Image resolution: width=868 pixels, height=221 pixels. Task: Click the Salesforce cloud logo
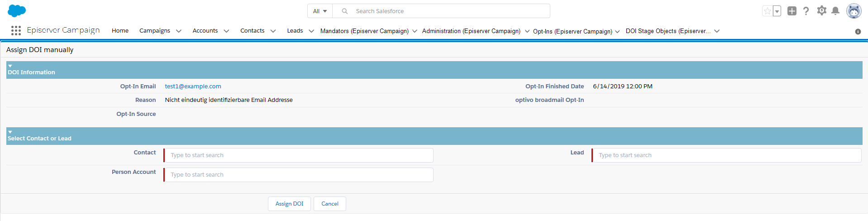[17, 11]
